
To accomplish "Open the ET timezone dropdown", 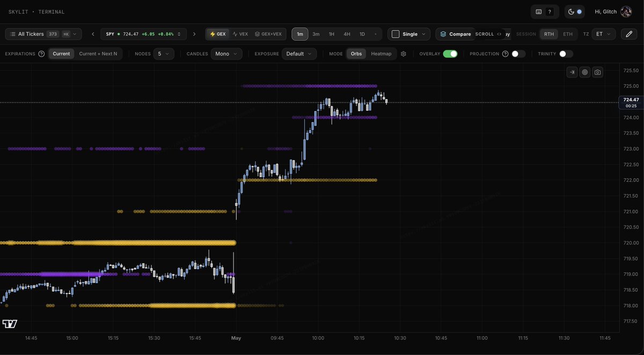I will click(604, 34).
